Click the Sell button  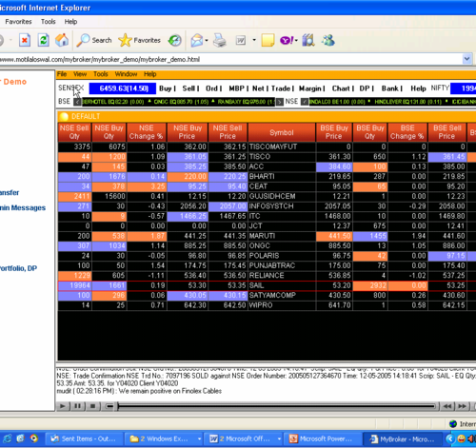pos(188,88)
